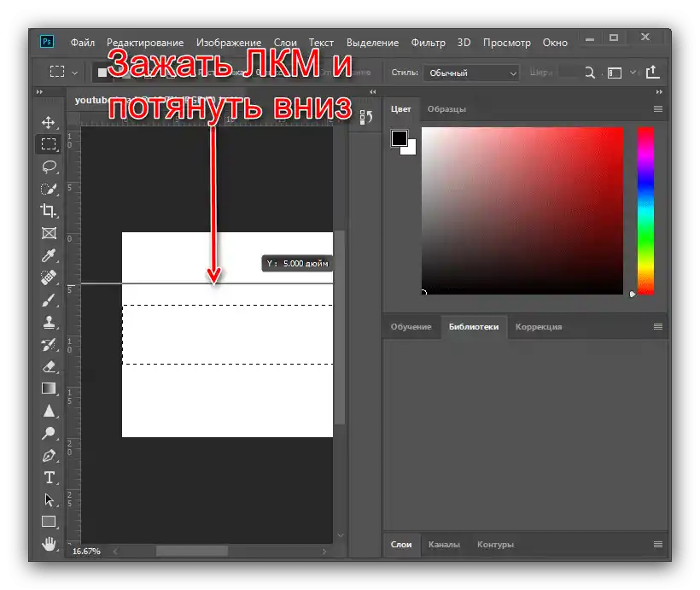Open the Фильтр menu

pyautogui.click(x=429, y=43)
